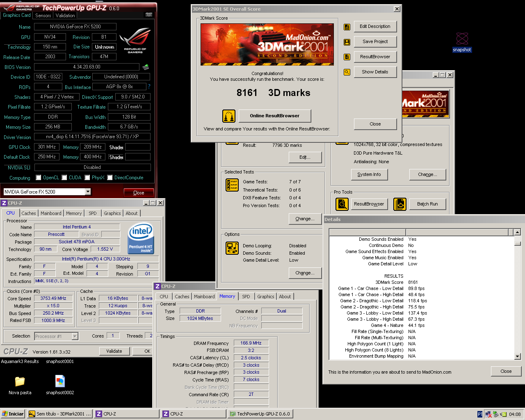Click Close button in GPU-Z window
Image resolution: width=525 pixels, height=420 pixels.
coord(139,193)
